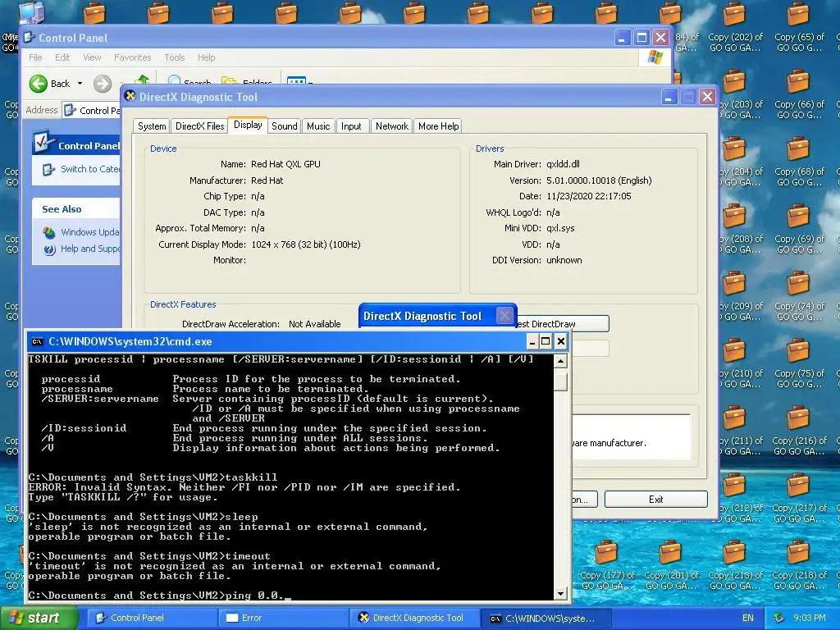This screenshot has width=840, height=630.
Task: Close the small DirectX Diagnostic Tool popup
Action: tap(504, 316)
